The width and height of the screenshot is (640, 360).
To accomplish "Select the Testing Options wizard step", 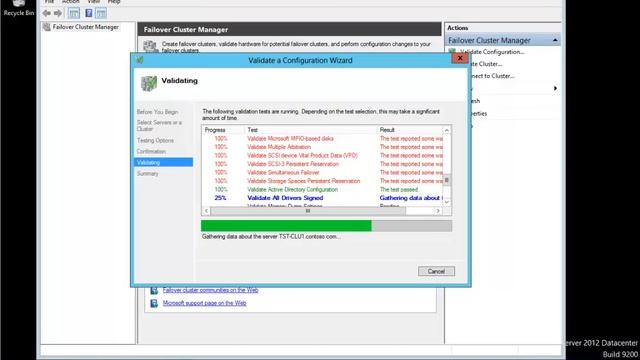I will 155,140.
